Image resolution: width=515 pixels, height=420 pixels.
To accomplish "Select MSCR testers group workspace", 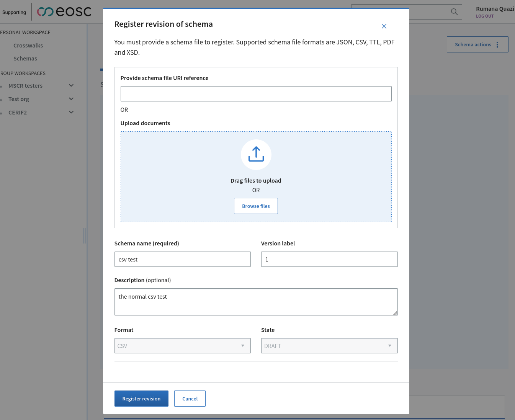I will [x=25, y=86].
